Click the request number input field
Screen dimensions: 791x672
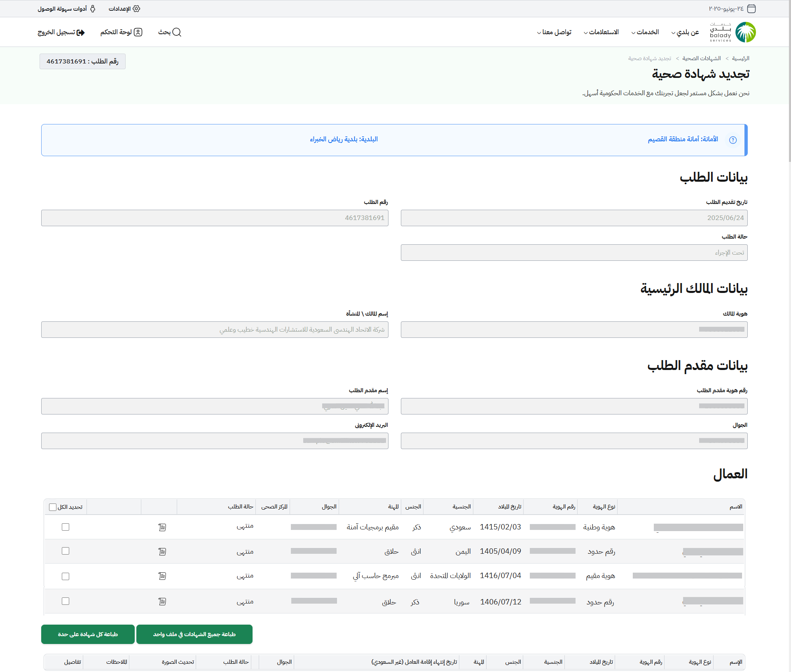[x=215, y=218]
